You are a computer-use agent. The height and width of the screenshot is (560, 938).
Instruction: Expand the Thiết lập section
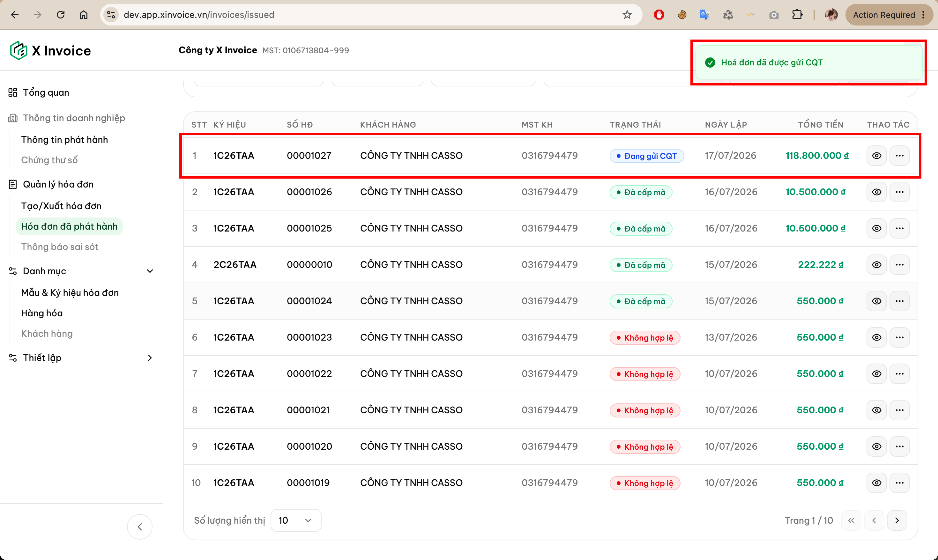tap(150, 358)
